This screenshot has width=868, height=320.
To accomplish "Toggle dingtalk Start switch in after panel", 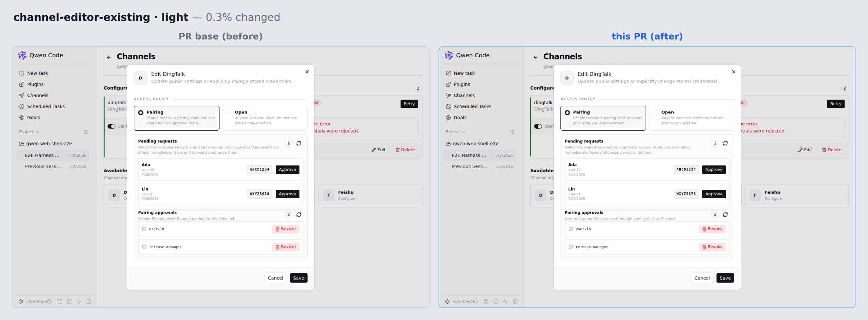I will (x=538, y=127).
